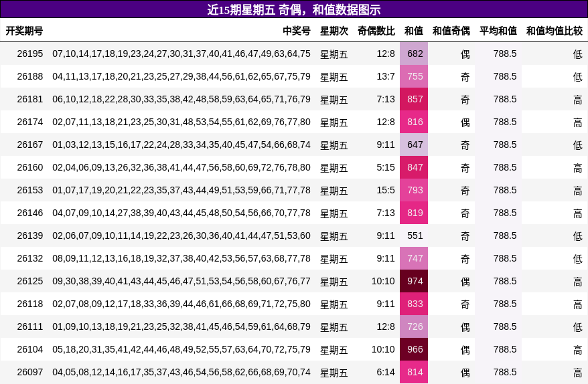Select issue number 26160
This screenshot has width=588, height=384.
tap(30, 167)
